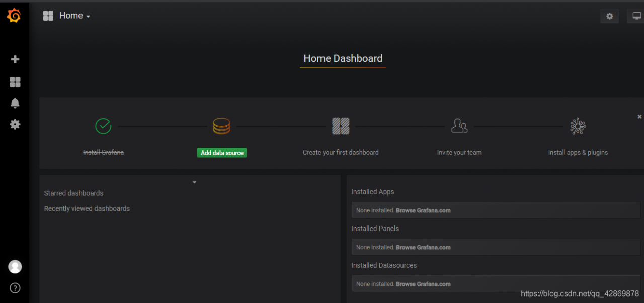Click the Grafana logo
This screenshot has width=644, height=303.
click(x=14, y=16)
